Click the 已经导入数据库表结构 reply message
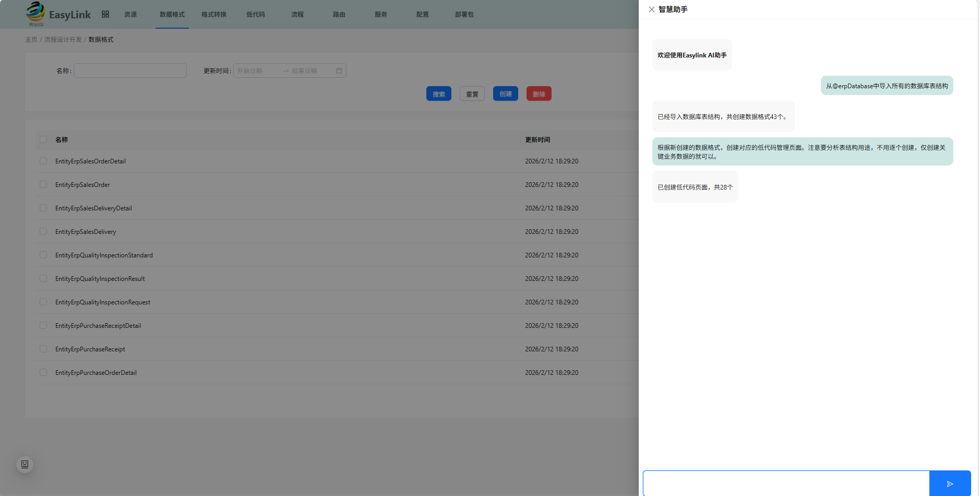This screenshot has width=980, height=496. coord(723,116)
